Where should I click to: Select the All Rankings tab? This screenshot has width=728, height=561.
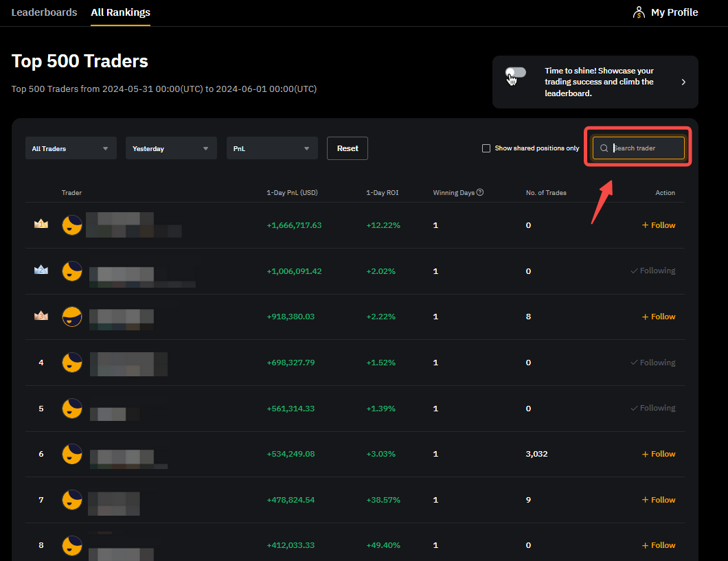[x=120, y=12]
